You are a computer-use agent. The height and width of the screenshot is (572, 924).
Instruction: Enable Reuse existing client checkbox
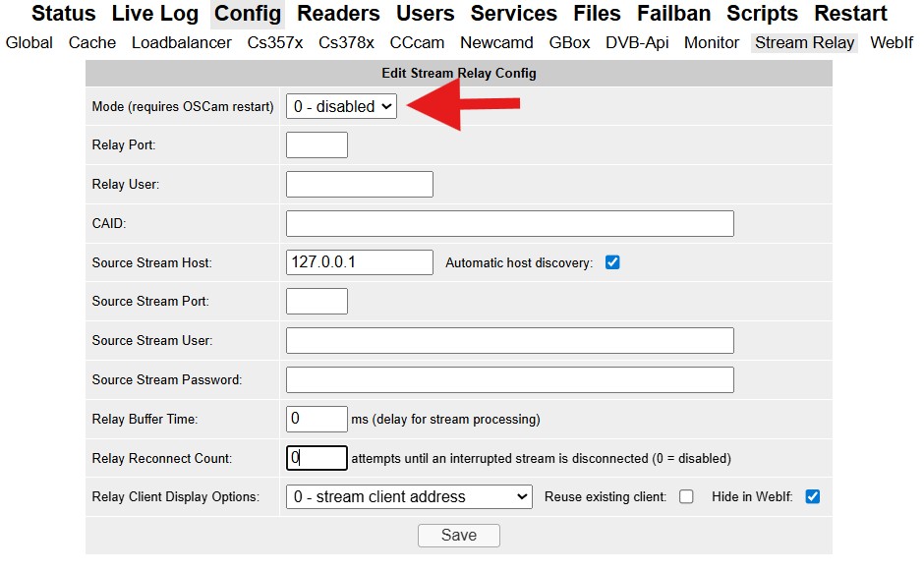click(x=686, y=497)
